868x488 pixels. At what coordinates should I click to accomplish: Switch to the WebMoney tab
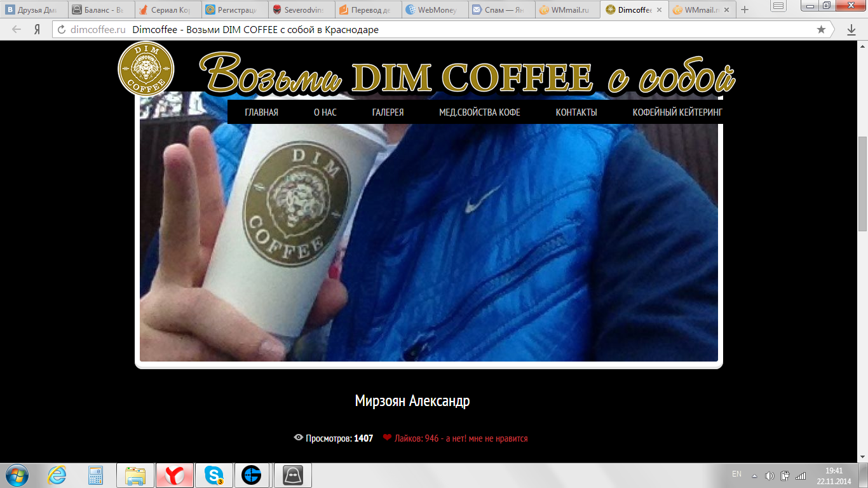pyautogui.click(x=435, y=10)
